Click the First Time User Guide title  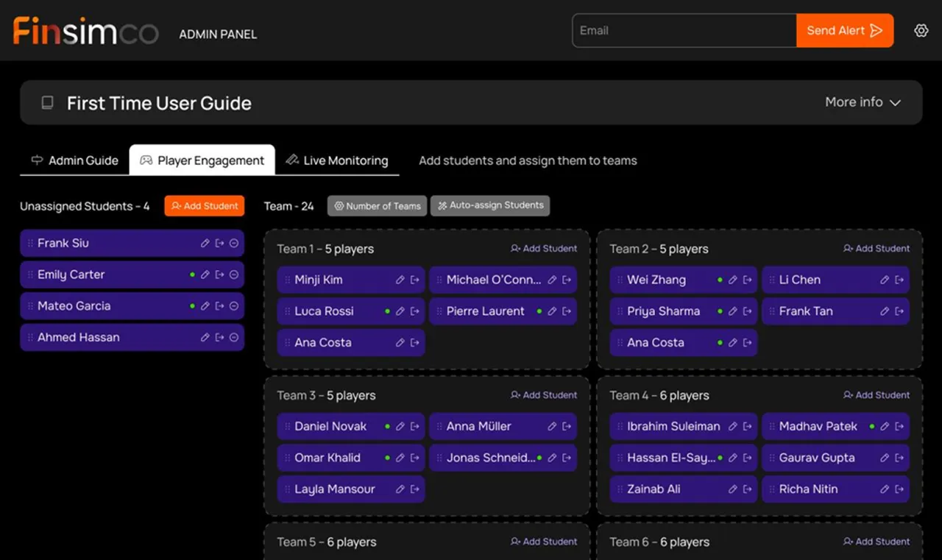tap(159, 103)
